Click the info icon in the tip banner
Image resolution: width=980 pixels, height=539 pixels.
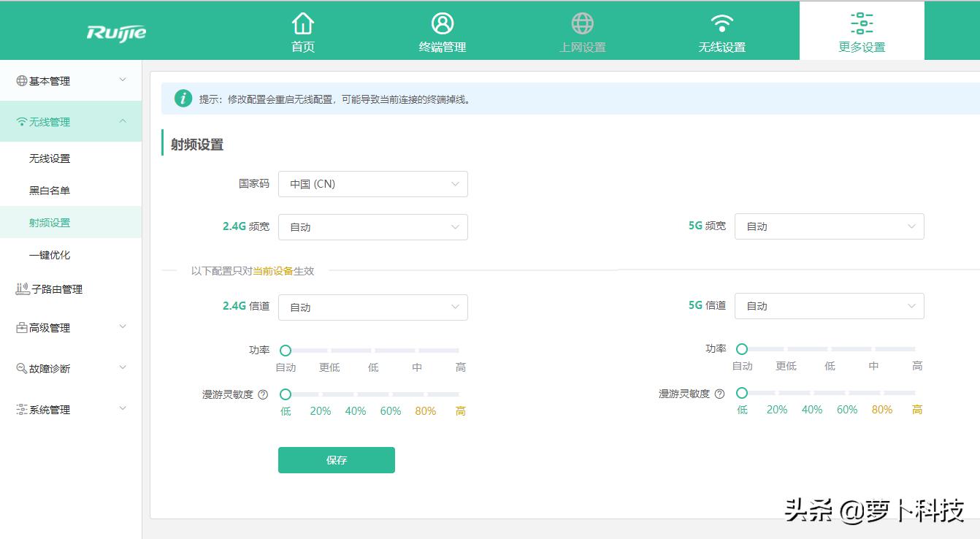[183, 98]
